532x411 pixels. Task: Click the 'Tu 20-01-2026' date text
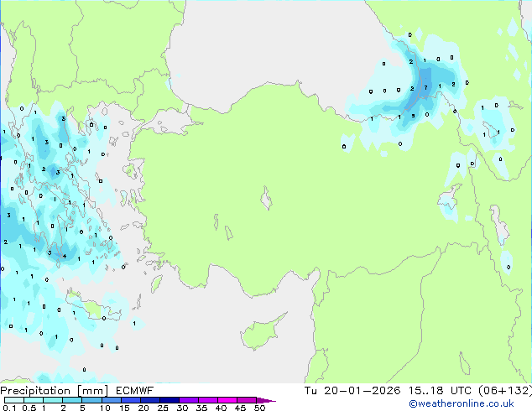pyautogui.click(x=352, y=391)
